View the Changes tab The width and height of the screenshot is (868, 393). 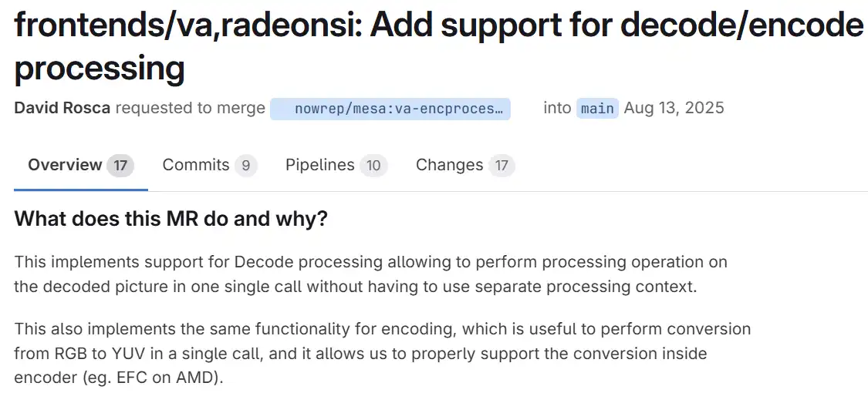click(449, 165)
